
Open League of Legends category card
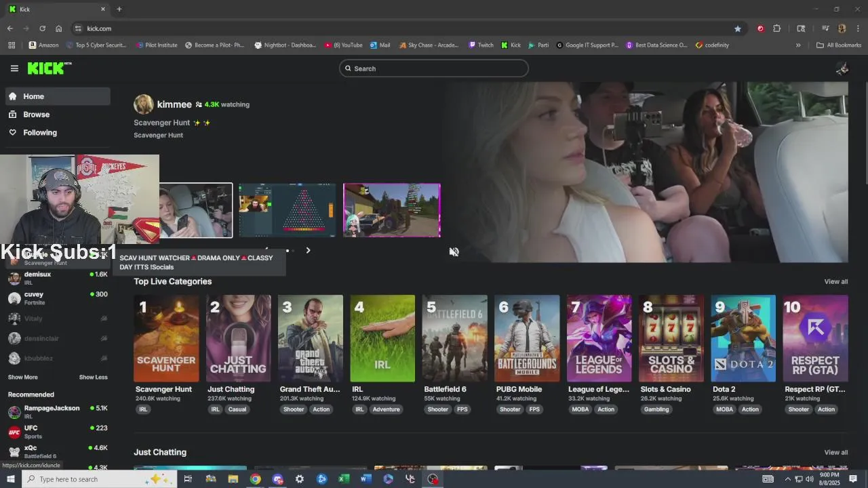tap(599, 338)
